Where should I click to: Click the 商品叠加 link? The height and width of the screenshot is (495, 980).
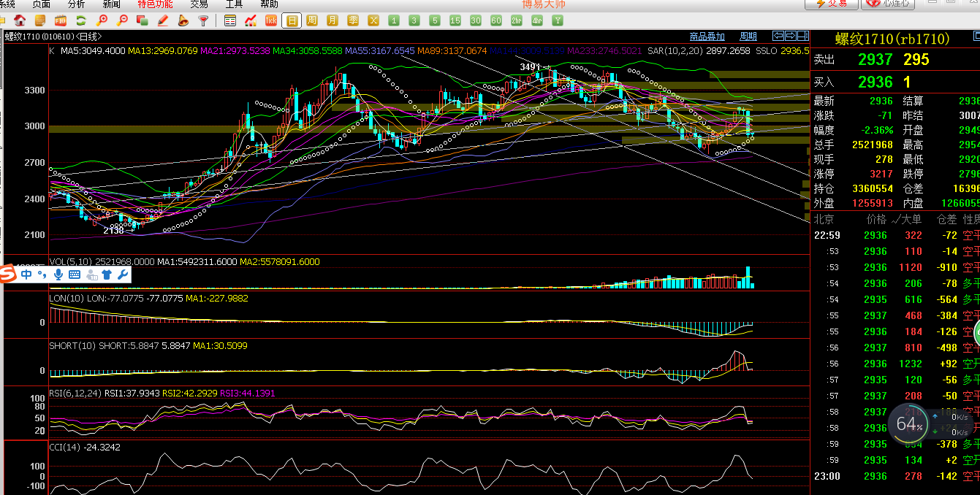pos(707,37)
